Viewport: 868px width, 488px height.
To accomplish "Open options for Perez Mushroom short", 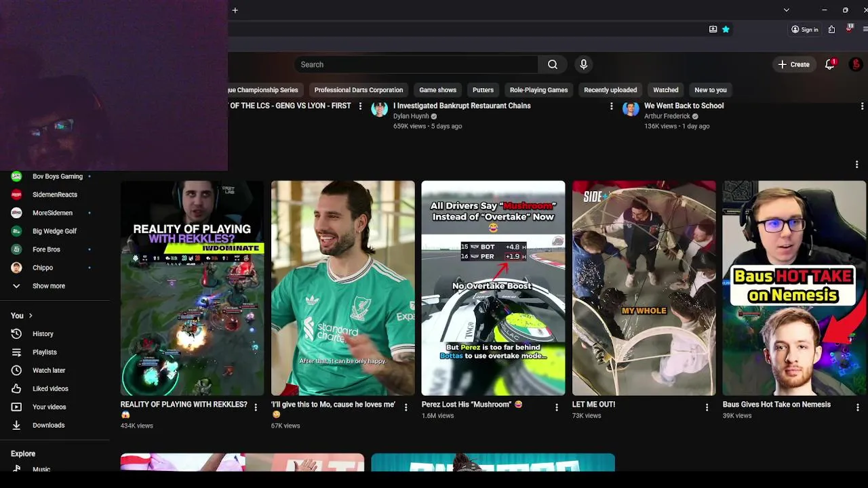I will click(557, 407).
